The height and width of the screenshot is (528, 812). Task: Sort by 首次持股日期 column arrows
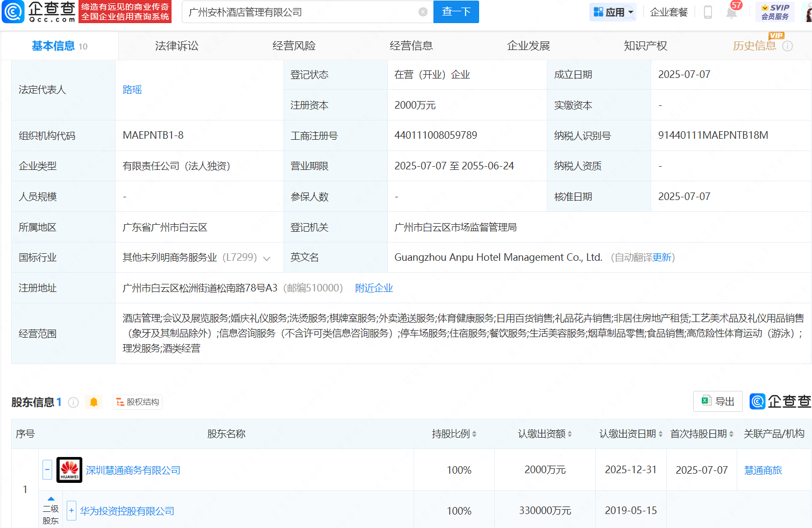(731, 434)
